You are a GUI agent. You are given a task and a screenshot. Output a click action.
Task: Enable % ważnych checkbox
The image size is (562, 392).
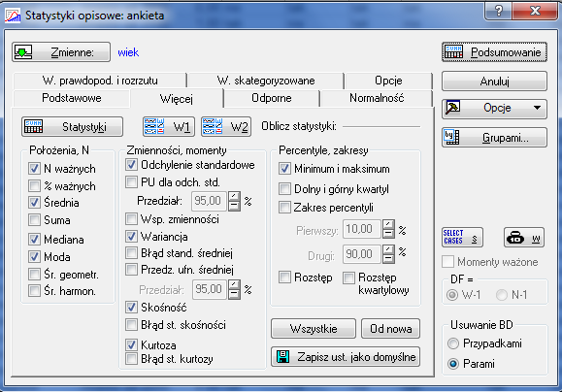pos(34,185)
